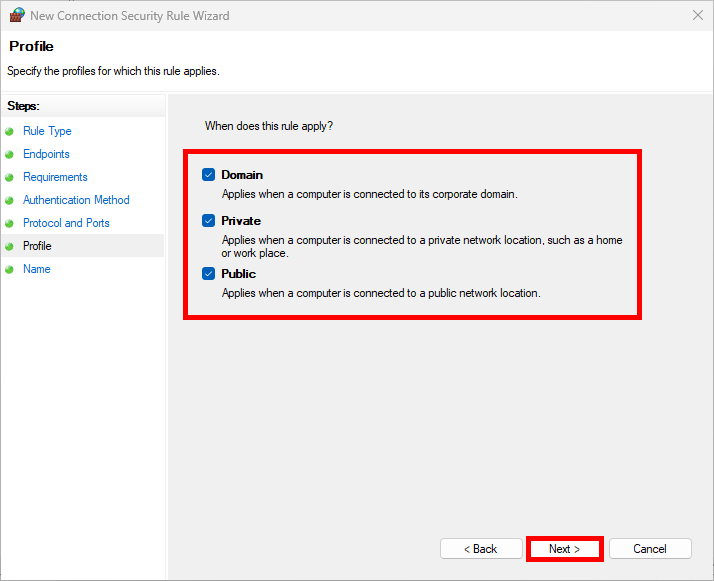Click the Back button
Screen dimensions: 714x581
click(x=480, y=549)
